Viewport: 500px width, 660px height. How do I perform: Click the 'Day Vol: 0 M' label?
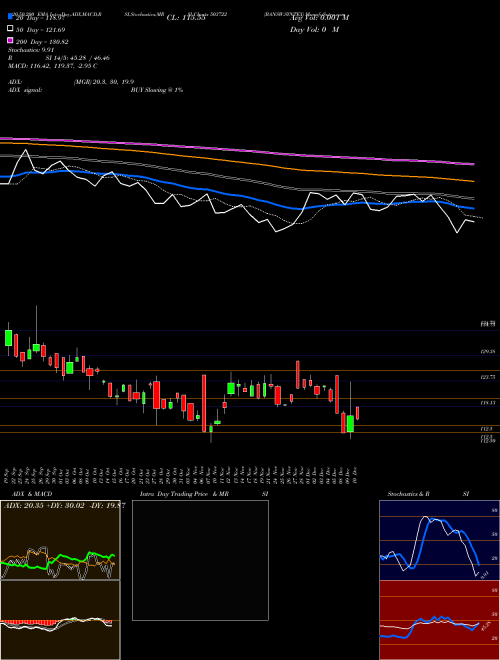pos(314,30)
